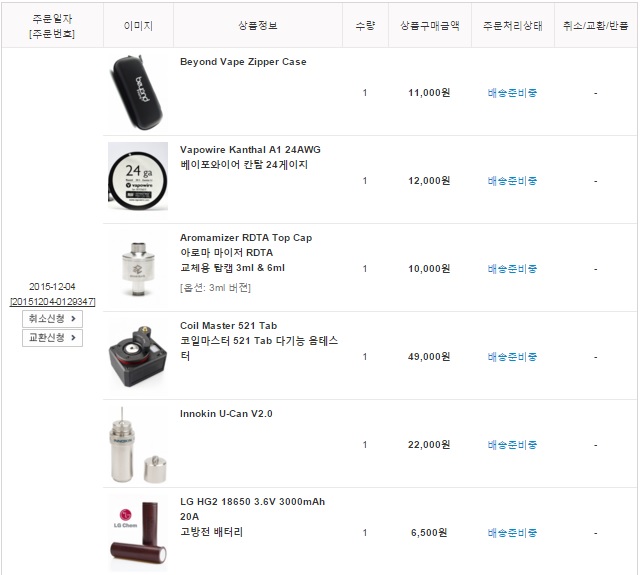Click the 주문처리상태 column header

click(x=513, y=26)
